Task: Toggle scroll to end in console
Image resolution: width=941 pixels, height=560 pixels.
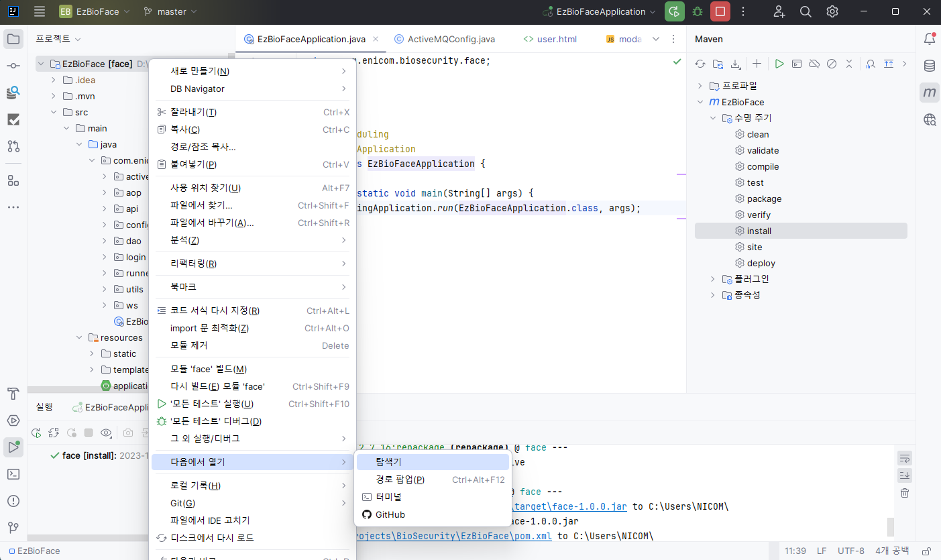Action: pos(905,475)
